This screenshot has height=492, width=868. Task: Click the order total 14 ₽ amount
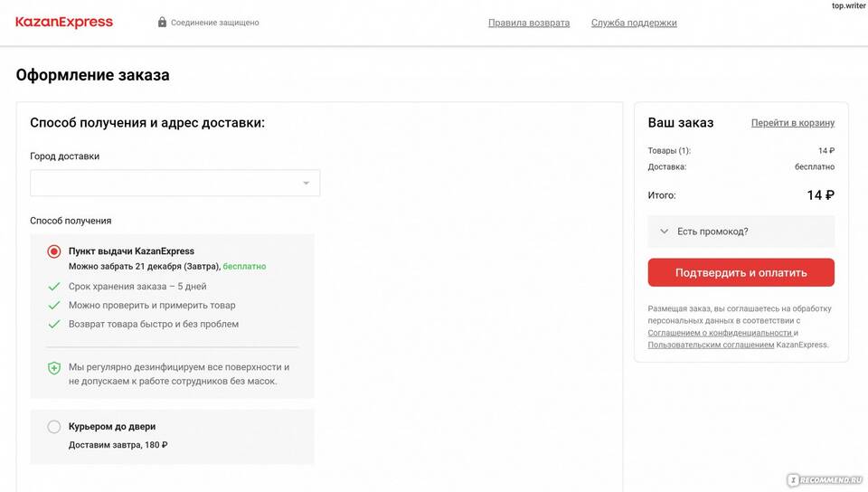pyautogui.click(x=820, y=195)
